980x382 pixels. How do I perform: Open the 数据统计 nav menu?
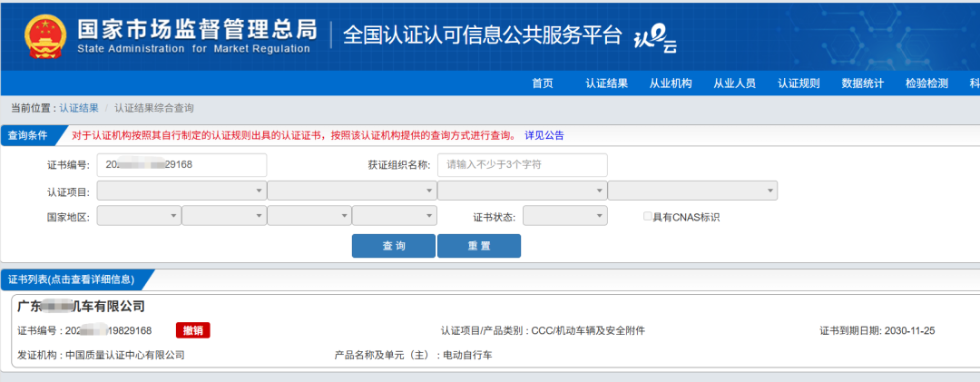click(863, 83)
